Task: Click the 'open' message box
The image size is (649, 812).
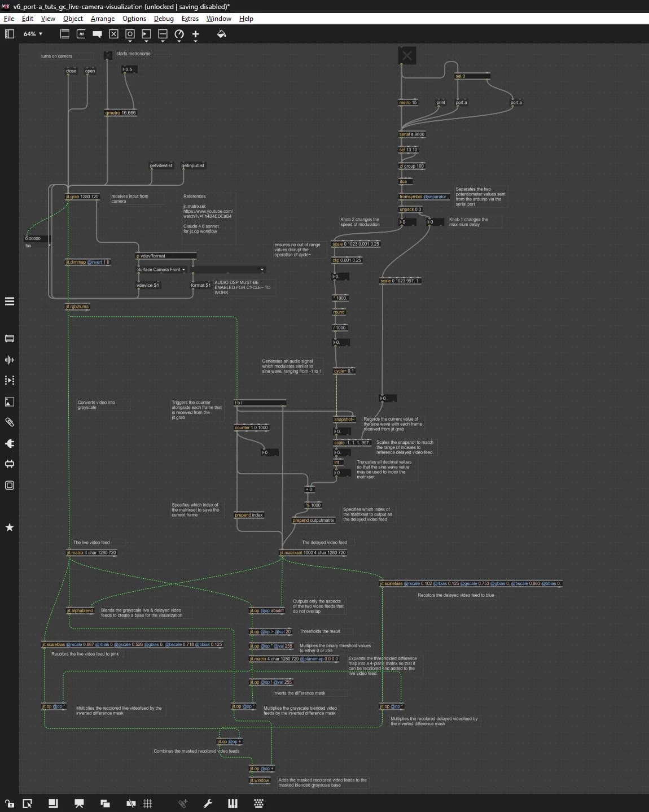Action: coord(90,71)
